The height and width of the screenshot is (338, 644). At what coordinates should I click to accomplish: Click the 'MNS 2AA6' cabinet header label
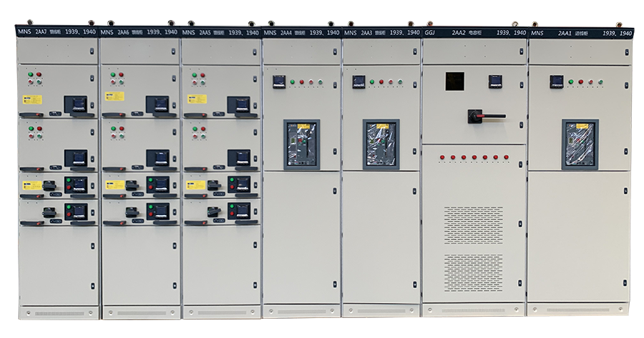click(140, 31)
